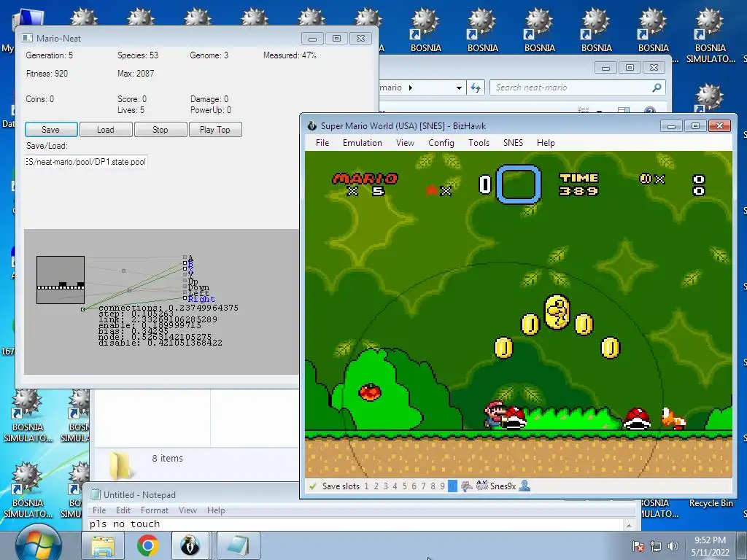This screenshot has width=747, height=560.
Task: Click the Play Top button
Action: [x=215, y=130]
